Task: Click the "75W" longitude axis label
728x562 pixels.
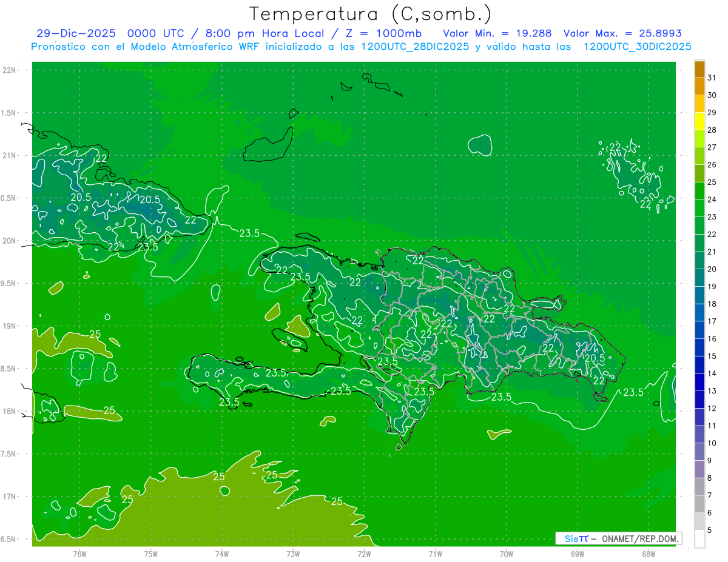Action: [150, 554]
